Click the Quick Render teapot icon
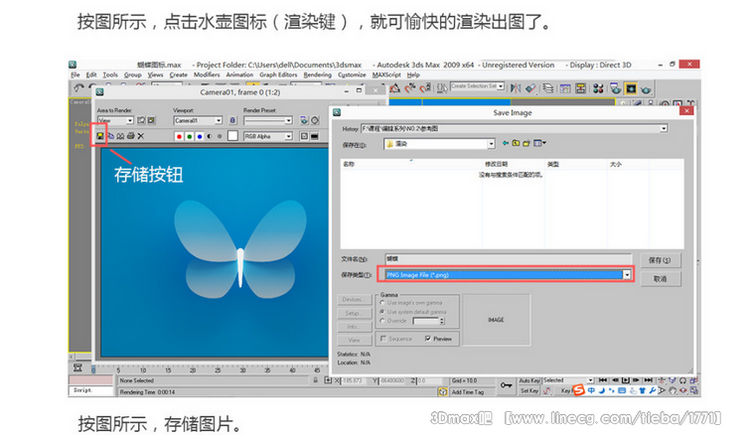This screenshot has width=750, height=435. [646, 89]
